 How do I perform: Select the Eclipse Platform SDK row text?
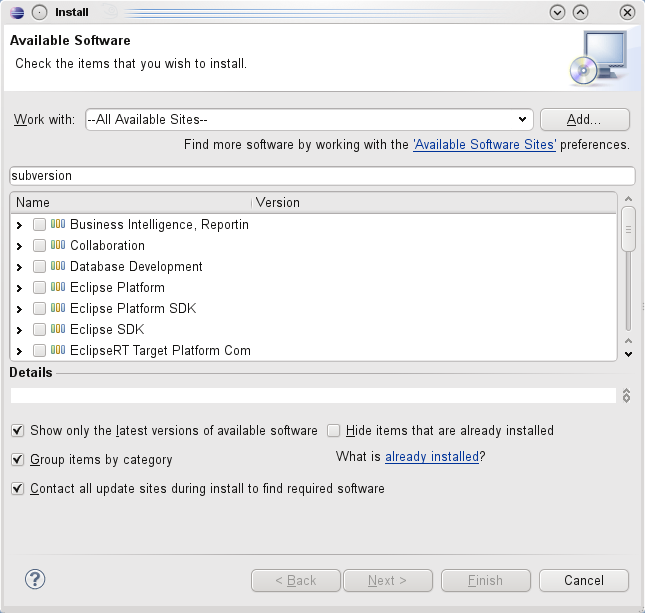133,309
